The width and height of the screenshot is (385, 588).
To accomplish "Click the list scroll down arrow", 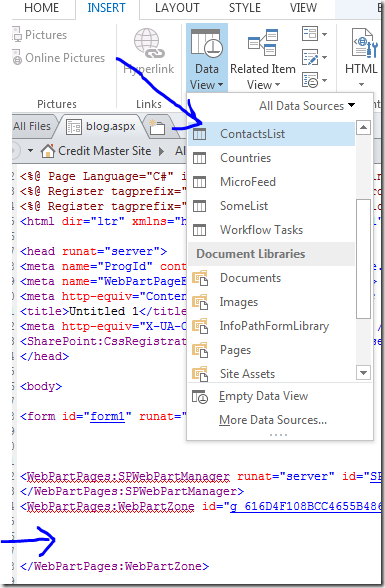I will pyautogui.click(x=363, y=373).
